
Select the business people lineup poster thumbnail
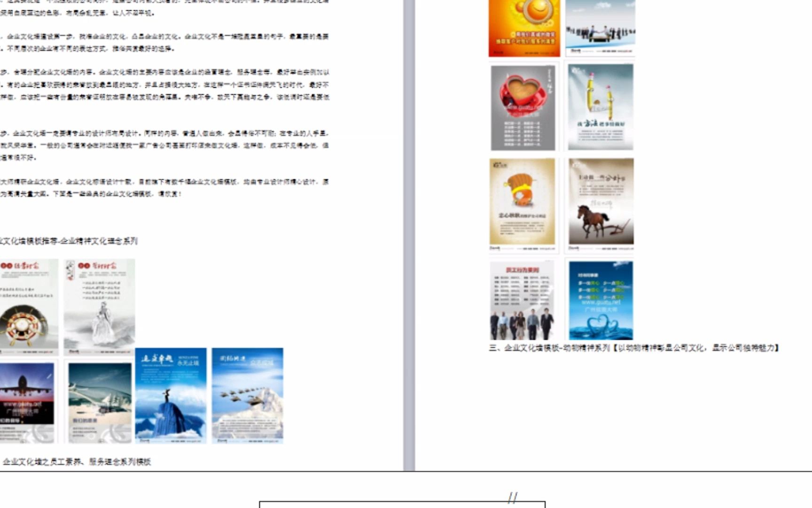[600, 28]
